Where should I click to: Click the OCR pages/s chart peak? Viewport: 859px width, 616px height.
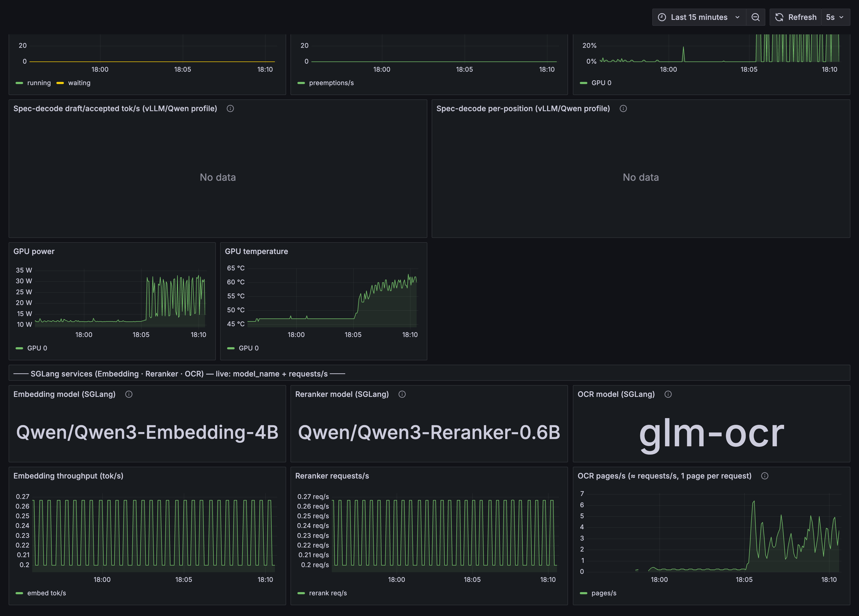(x=754, y=502)
